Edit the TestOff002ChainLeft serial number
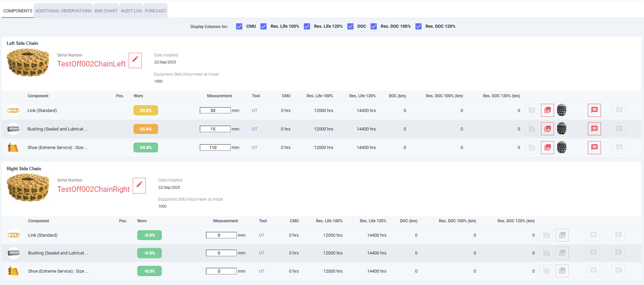 [135, 60]
